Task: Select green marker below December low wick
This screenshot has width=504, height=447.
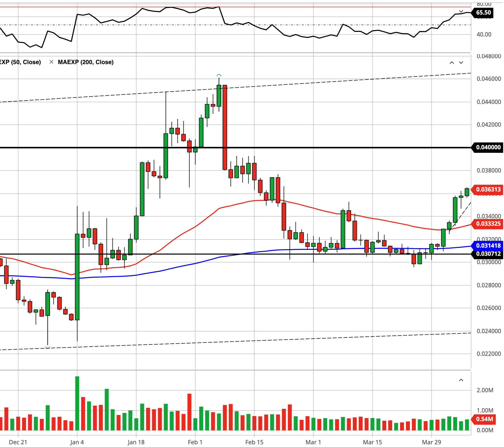Action: point(48,347)
